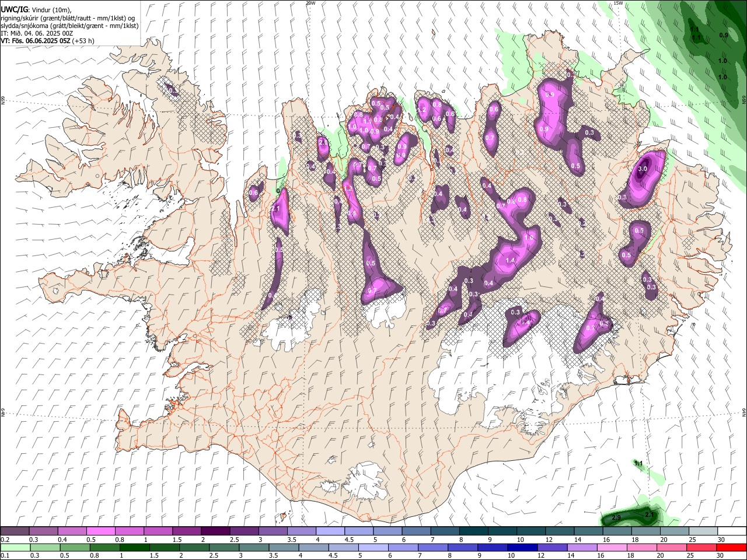Select the darkest green bottom legend swatch after 1

135,548
